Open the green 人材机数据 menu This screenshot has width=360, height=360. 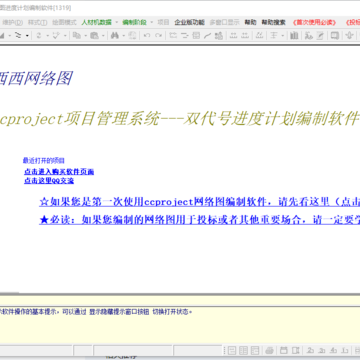(97, 22)
